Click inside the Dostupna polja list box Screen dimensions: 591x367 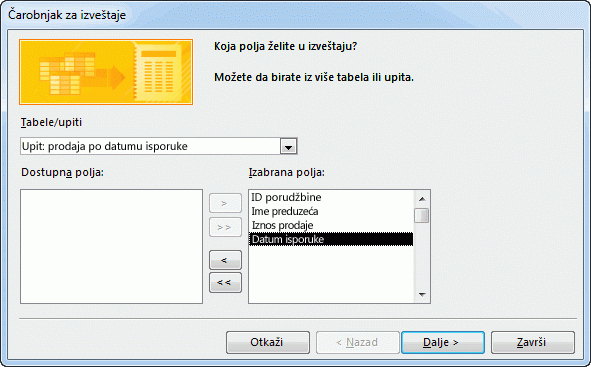(x=112, y=246)
